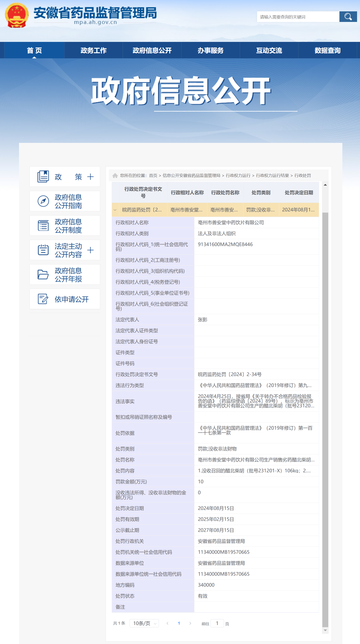Click the 处罚内容 value text

254,471
